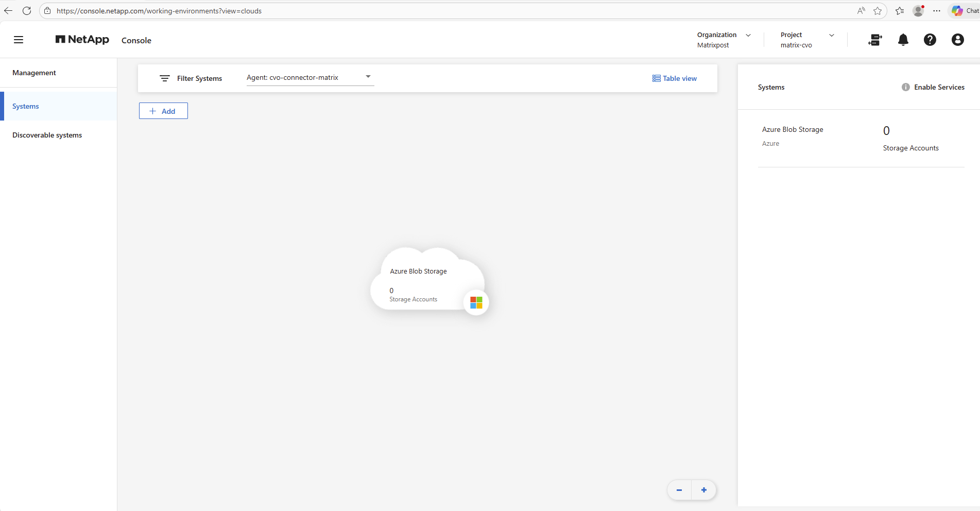Image resolution: width=980 pixels, height=511 pixels.
Task: Zoom in the canvas with plus button
Action: point(703,490)
